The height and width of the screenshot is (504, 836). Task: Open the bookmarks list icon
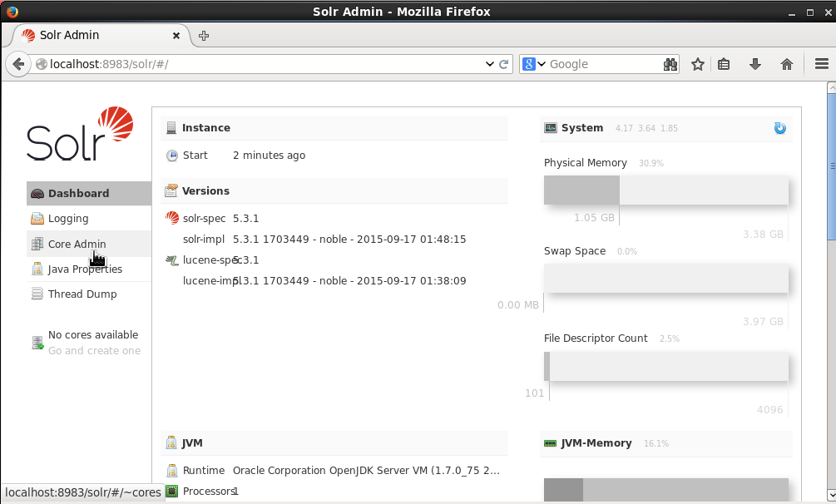(724, 65)
